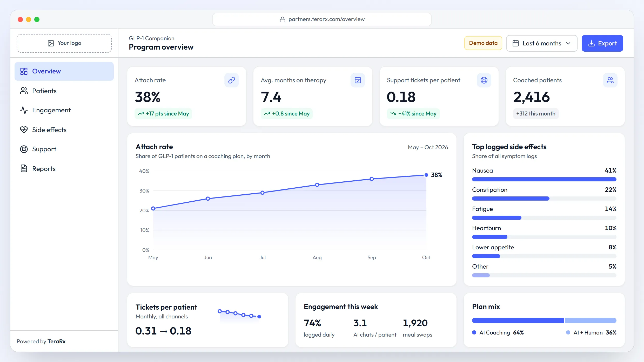Screen dimensions: 644x362
Task: Click the AI + Human segment of Plan mix bar
Action: [591, 320]
